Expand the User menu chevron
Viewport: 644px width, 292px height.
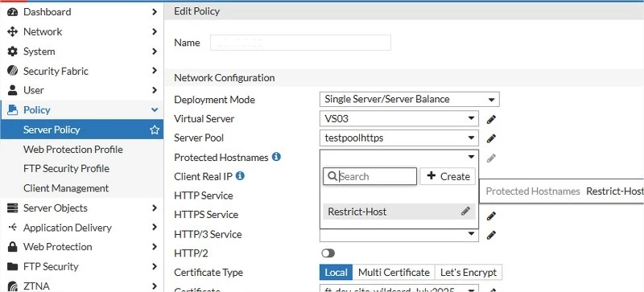point(155,90)
